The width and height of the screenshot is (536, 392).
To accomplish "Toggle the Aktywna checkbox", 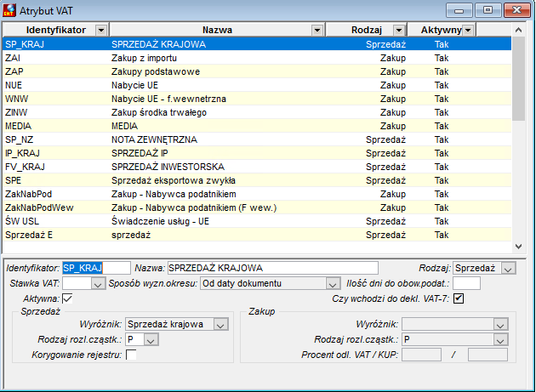I will tap(67, 298).
